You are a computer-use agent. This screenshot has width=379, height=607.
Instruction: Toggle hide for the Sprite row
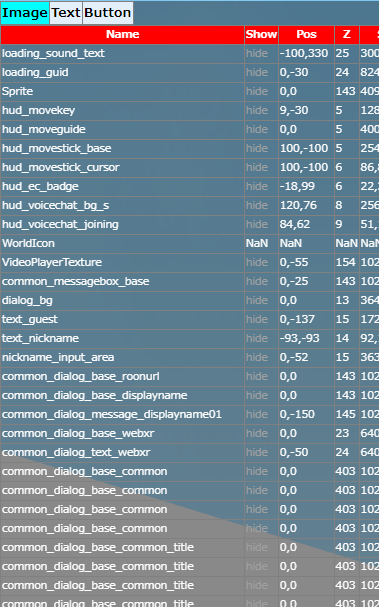tap(257, 91)
